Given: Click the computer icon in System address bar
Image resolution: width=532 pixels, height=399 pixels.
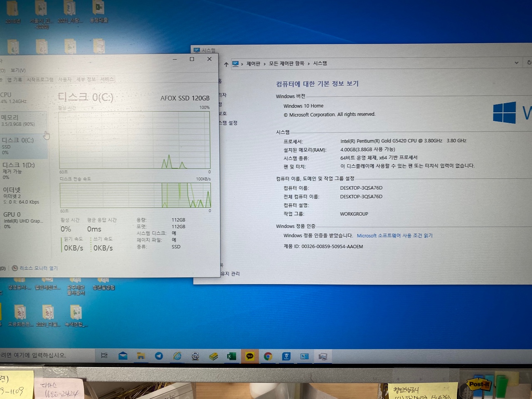Looking at the screenshot, I should click(235, 64).
